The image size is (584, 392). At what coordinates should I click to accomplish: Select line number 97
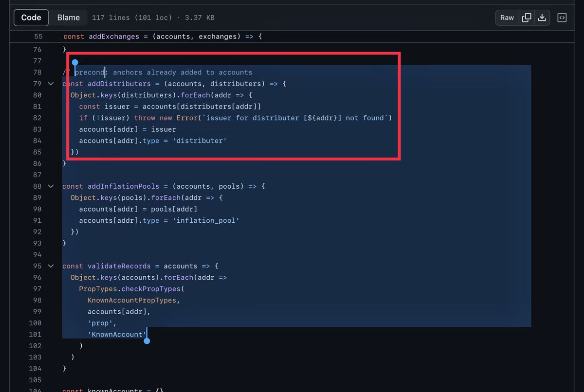click(37, 289)
